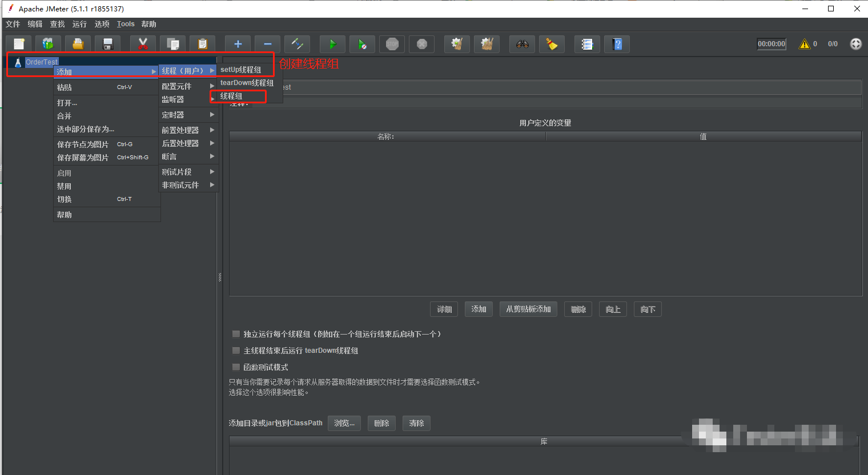This screenshot has width=868, height=475.
Task: Click the Search binoculars icon
Action: (523, 44)
